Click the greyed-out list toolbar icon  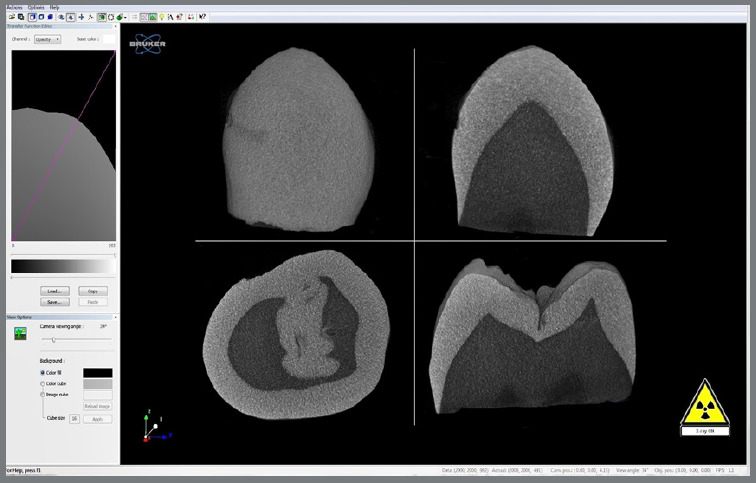click(x=135, y=17)
